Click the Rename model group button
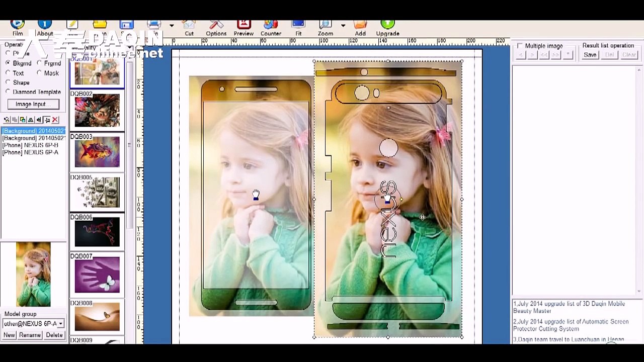Viewport: 644px width, 362px height. click(x=30, y=335)
